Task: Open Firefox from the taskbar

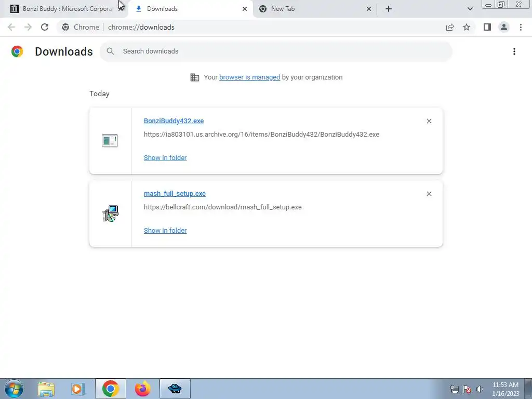Action: pyautogui.click(x=142, y=389)
